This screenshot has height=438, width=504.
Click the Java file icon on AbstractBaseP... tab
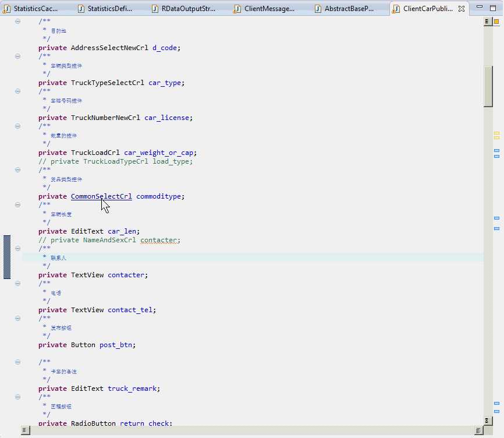(x=318, y=9)
